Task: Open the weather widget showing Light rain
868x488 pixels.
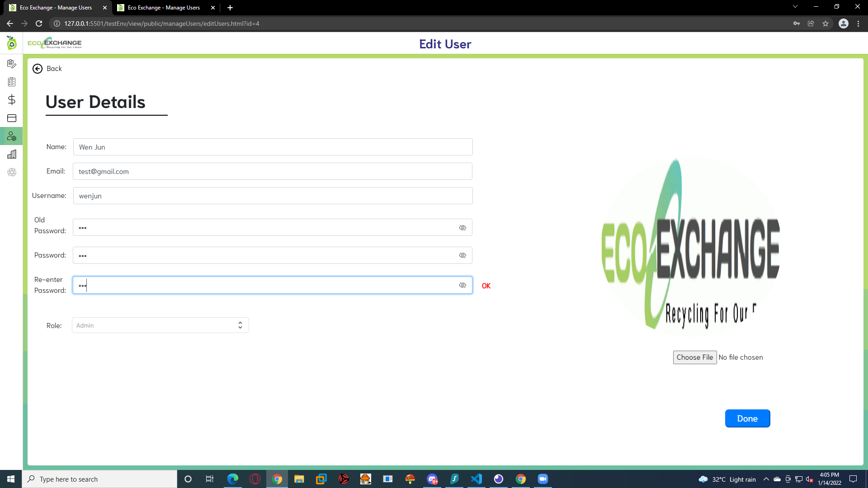Action: (727, 479)
